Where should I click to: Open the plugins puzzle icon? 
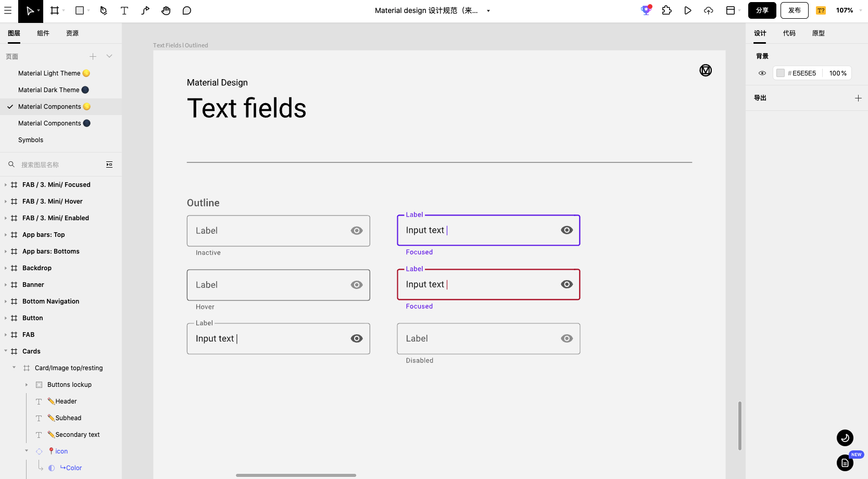pyautogui.click(x=667, y=10)
